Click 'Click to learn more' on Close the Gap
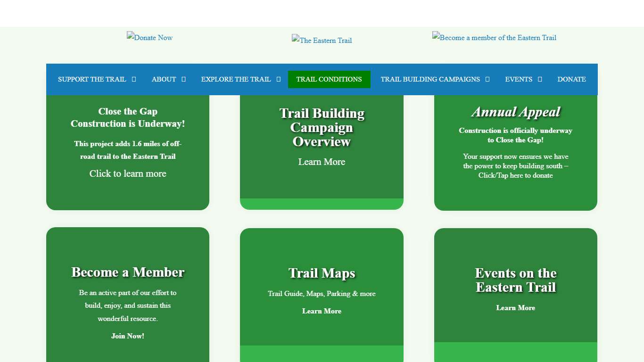Viewport: 644px width, 362px height. click(x=127, y=173)
